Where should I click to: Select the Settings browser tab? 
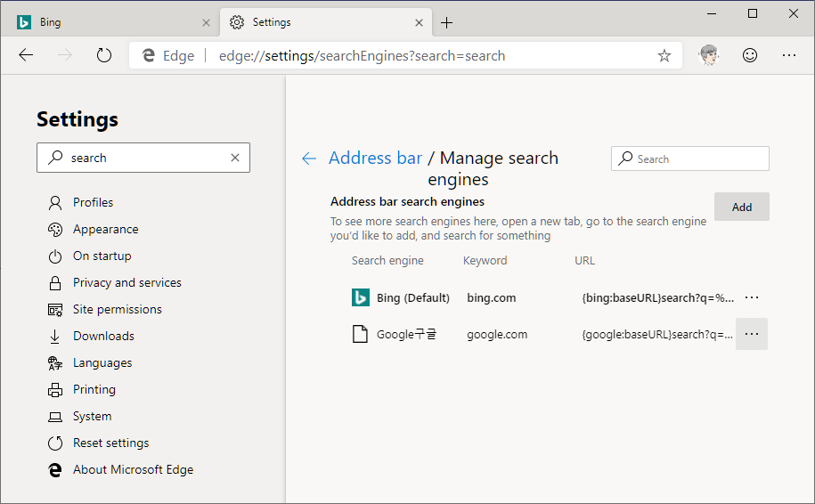click(325, 22)
